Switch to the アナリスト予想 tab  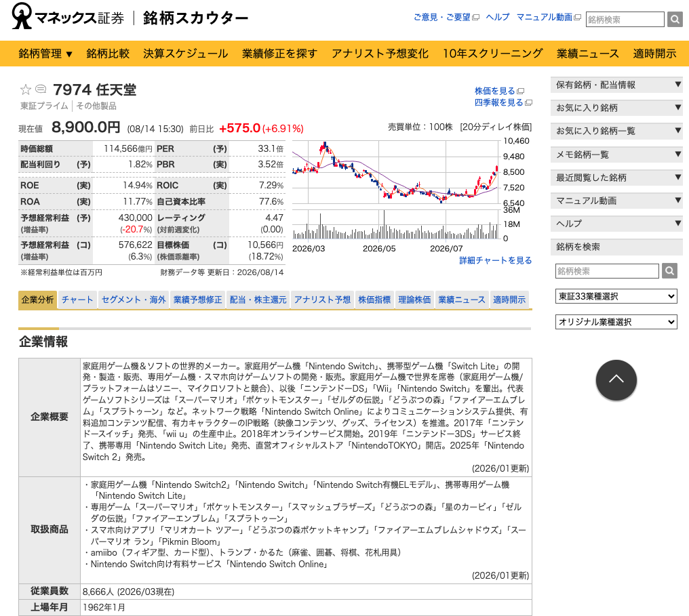click(322, 300)
